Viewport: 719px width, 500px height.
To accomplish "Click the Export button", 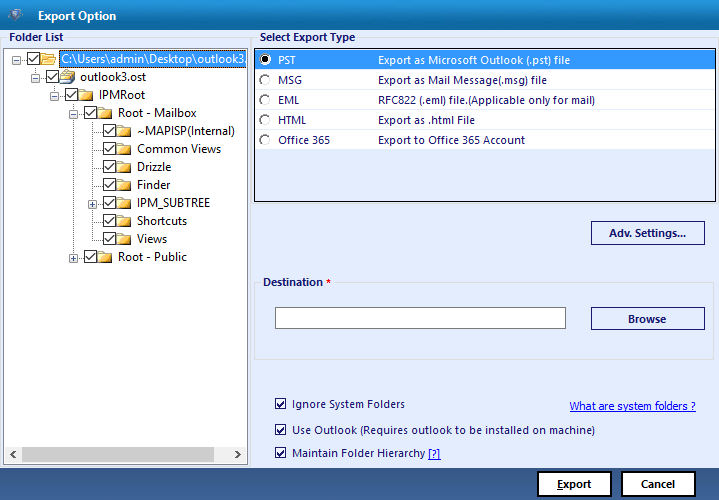I will 574,484.
